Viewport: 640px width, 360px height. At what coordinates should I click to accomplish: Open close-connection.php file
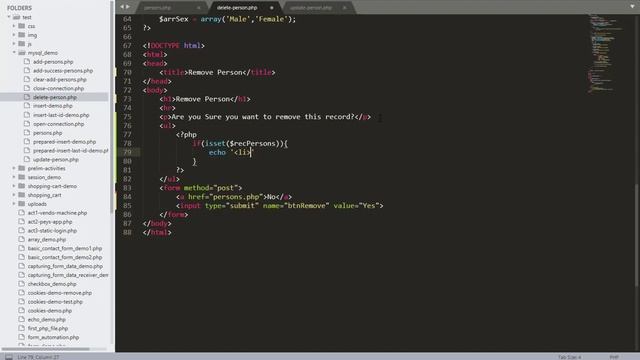(58, 88)
